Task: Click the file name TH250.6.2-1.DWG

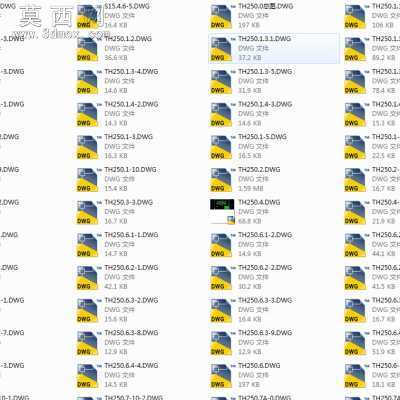Action: tap(131, 268)
